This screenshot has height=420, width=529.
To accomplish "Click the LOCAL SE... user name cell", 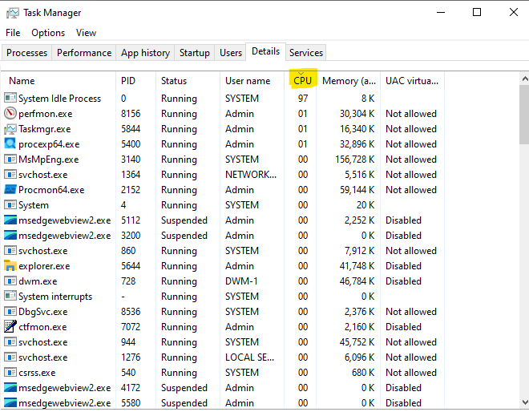I will coord(249,357).
